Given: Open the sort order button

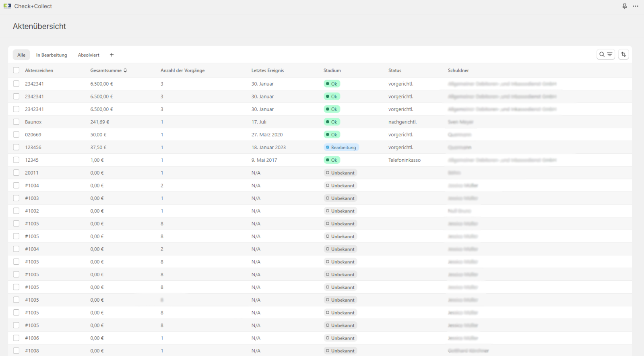Looking at the screenshot, I should pyautogui.click(x=623, y=54).
